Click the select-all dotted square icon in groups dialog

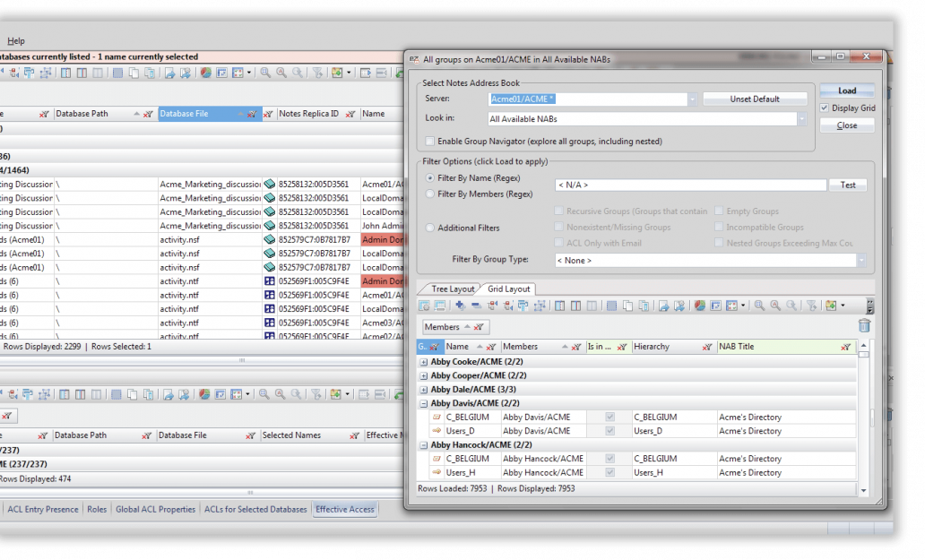pyautogui.click(x=612, y=306)
